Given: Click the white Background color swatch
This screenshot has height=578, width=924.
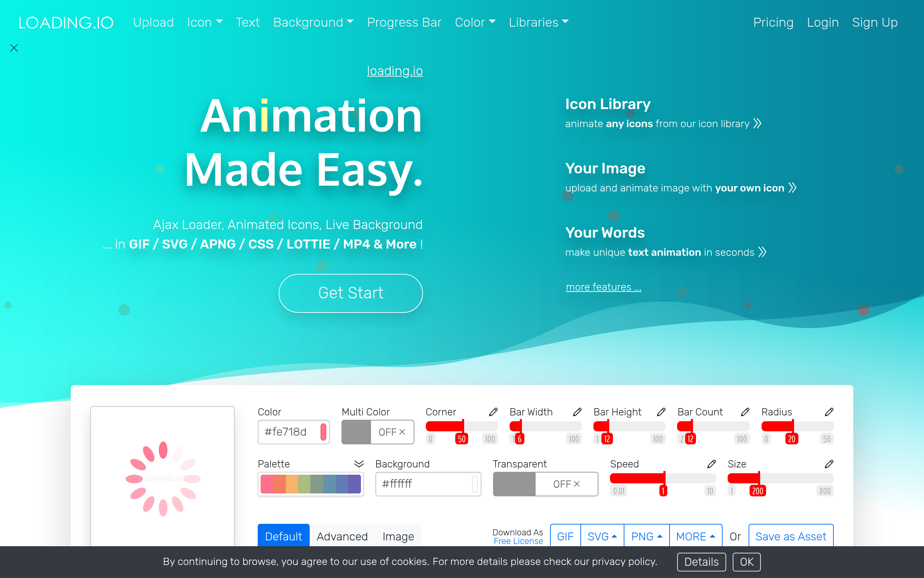Looking at the screenshot, I should coord(475,484).
